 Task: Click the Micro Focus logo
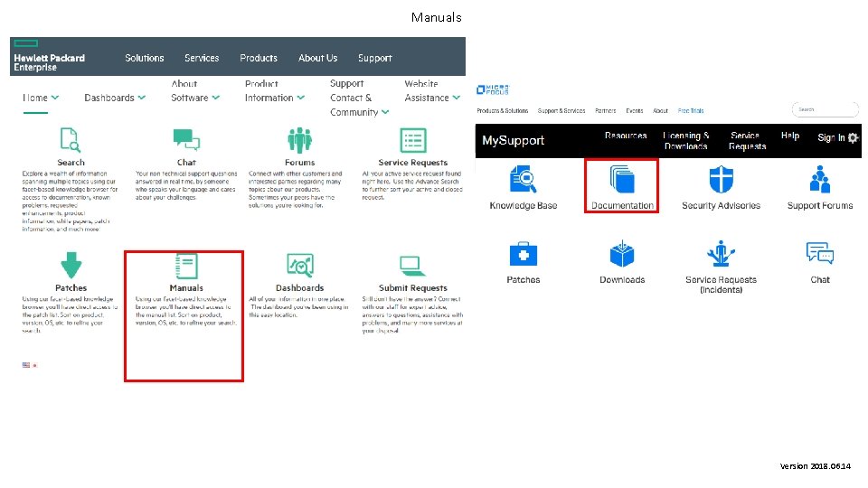(493, 89)
